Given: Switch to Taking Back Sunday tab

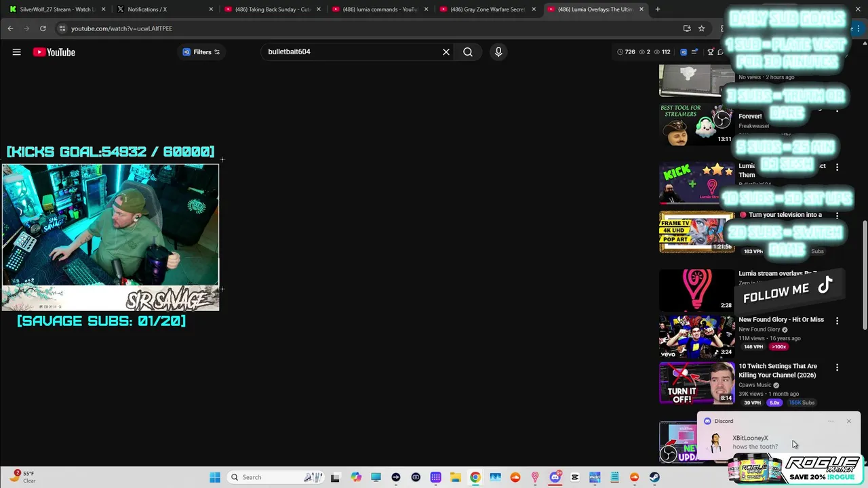Looking at the screenshot, I should click(x=273, y=9).
